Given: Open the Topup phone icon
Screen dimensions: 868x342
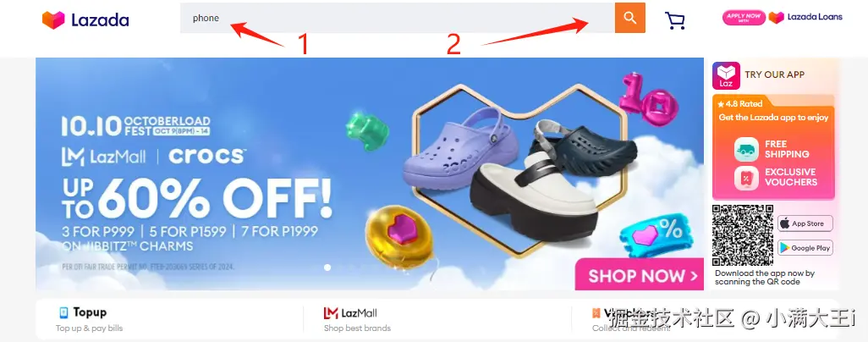Looking at the screenshot, I should pos(63,312).
